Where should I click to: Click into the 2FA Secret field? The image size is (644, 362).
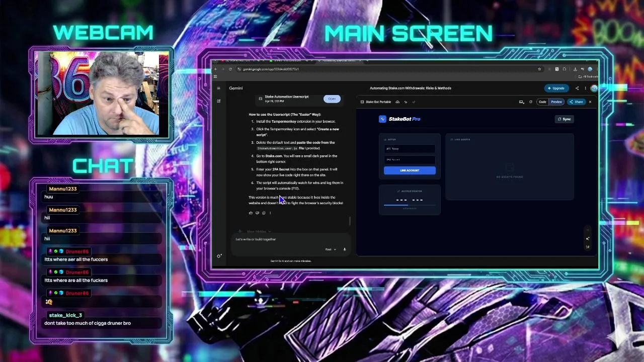click(x=410, y=160)
